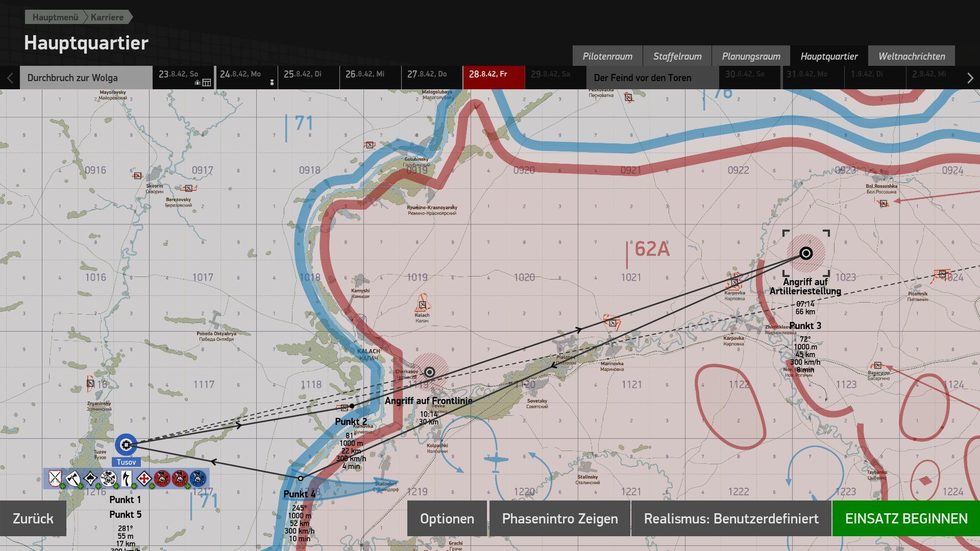Select date 24.8.42, Mo on timeline
This screenshot has width=980, height=551.
(247, 78)
